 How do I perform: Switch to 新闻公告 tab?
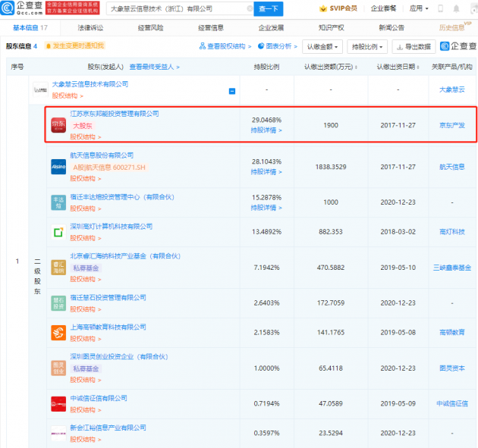(392, 28)
